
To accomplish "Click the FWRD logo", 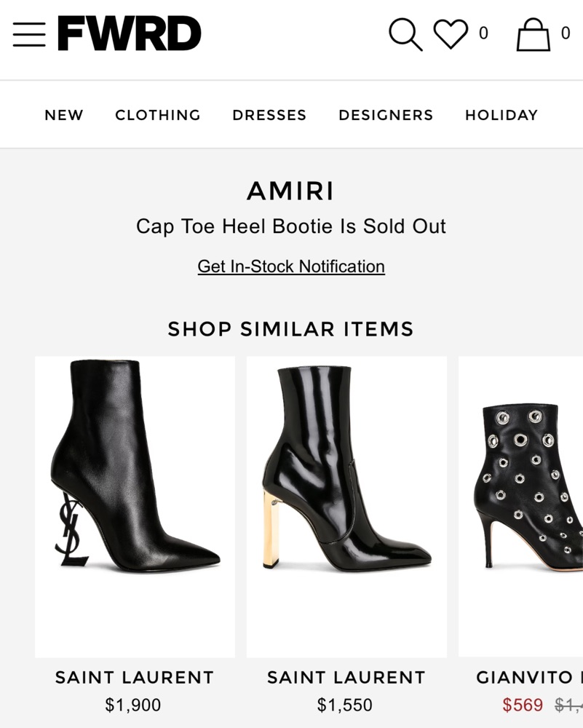I will (129, 34).
